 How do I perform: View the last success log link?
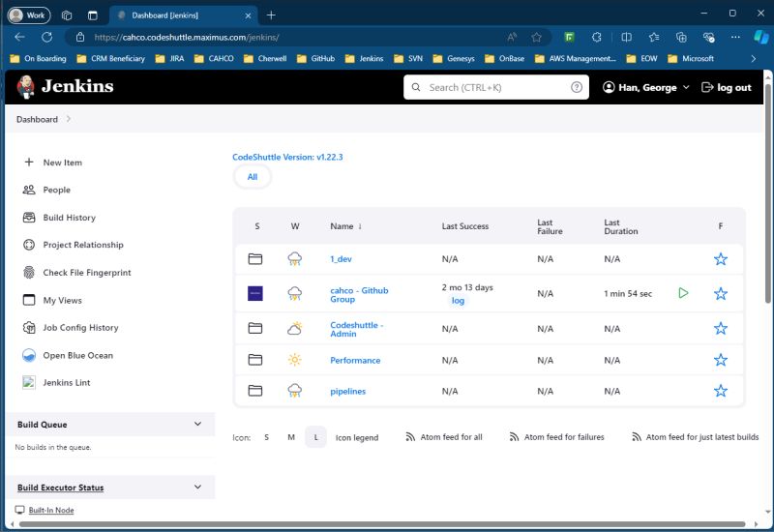click(458, 301)
